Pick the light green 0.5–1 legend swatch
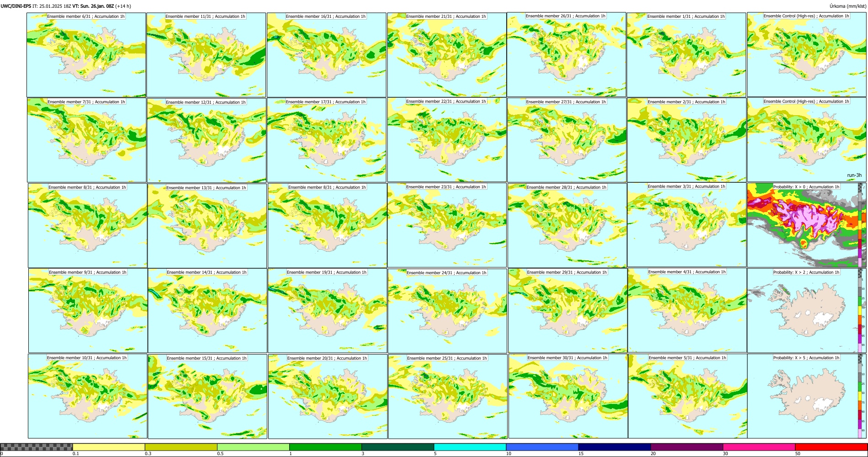The width and height of the screenshot is (868, 457). [x=253, y=447]
